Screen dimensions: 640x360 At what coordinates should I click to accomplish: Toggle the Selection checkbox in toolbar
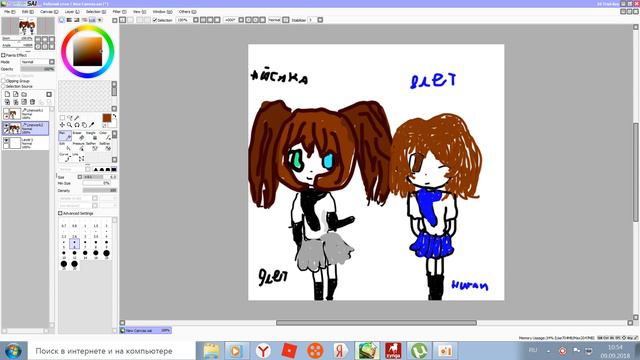pos(155,20)
